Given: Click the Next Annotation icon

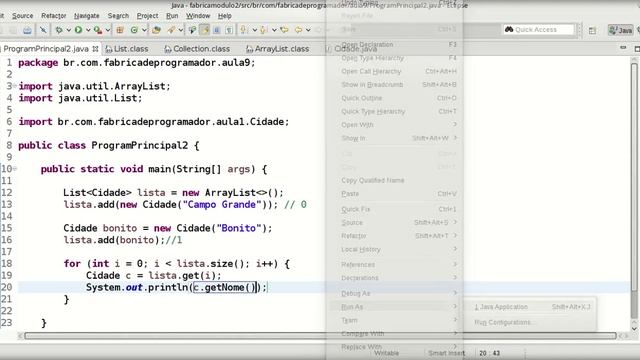Looking at the screenshot, I should point(244,30).
